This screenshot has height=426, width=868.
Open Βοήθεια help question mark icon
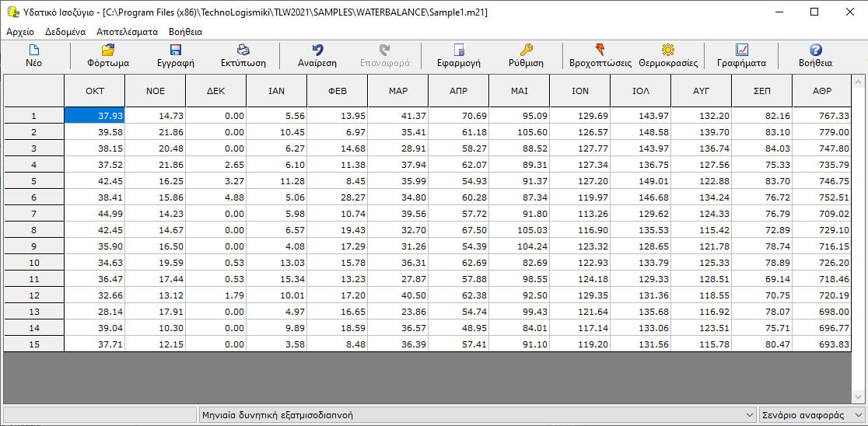coord(815,51)
